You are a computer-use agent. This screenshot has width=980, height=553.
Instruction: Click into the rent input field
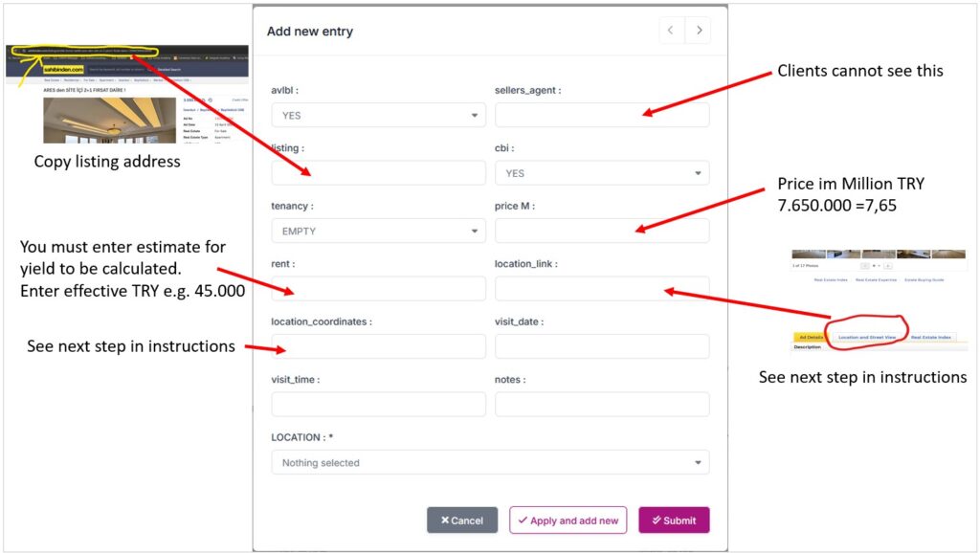(378, 289)
